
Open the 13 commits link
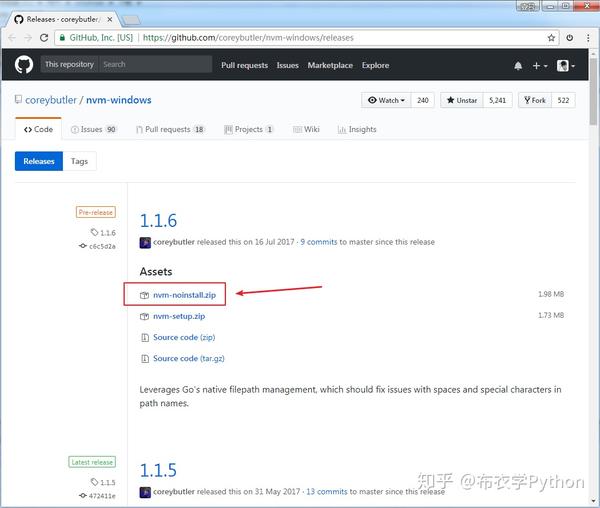[327, 492]
